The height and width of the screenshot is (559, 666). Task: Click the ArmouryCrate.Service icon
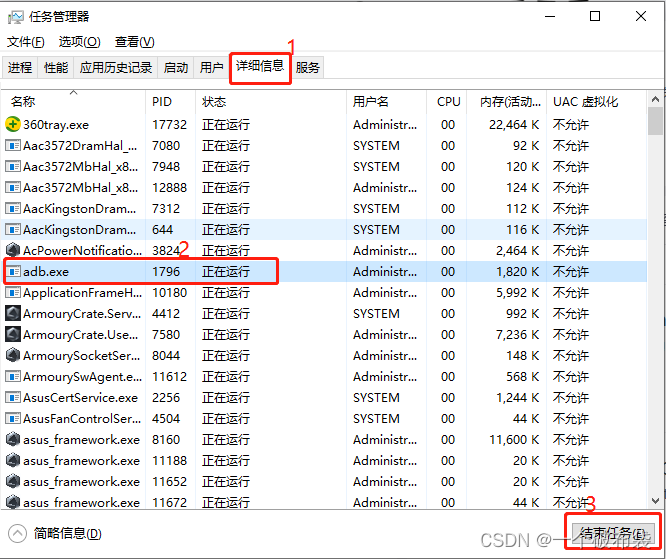tap(13, 313)
